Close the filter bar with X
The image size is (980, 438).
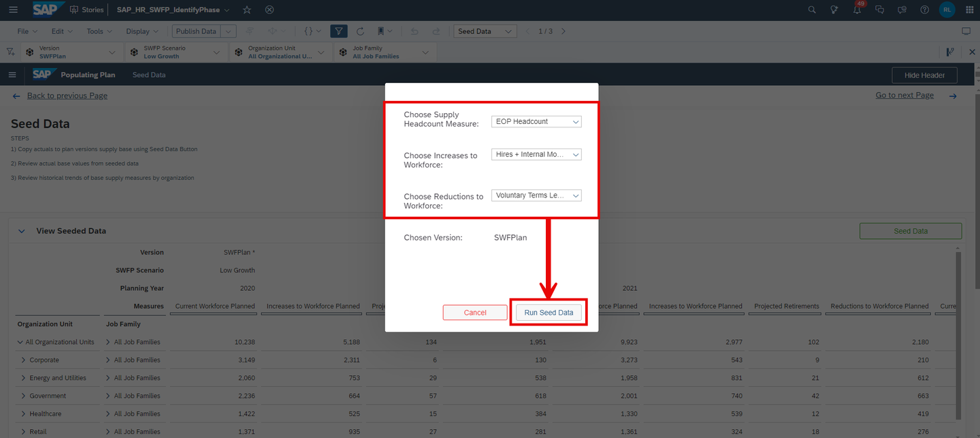click(x=972, y=52)
